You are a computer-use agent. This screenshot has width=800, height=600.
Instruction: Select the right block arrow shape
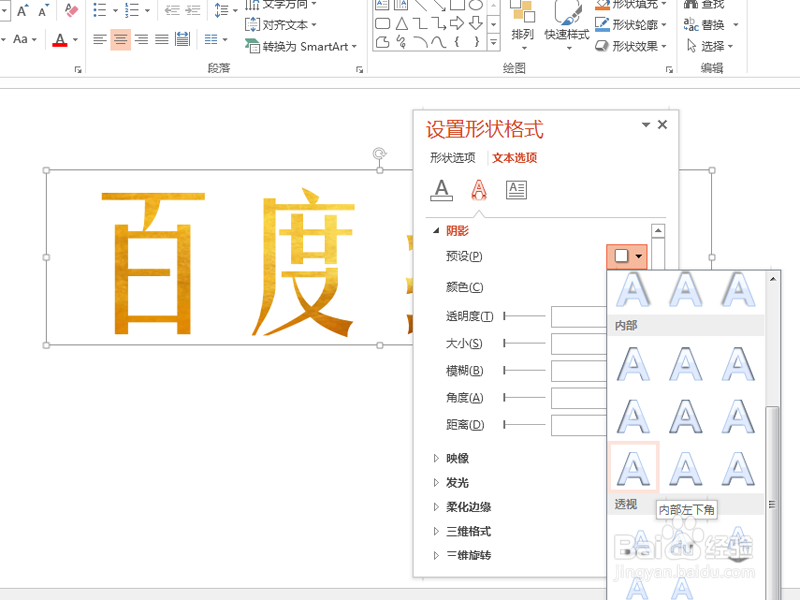tap(457, 23)
